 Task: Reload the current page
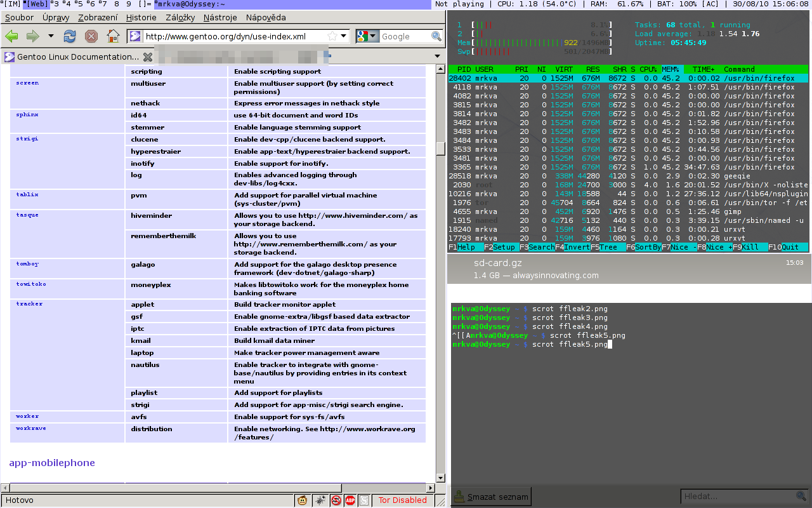(x=70, y=36)
